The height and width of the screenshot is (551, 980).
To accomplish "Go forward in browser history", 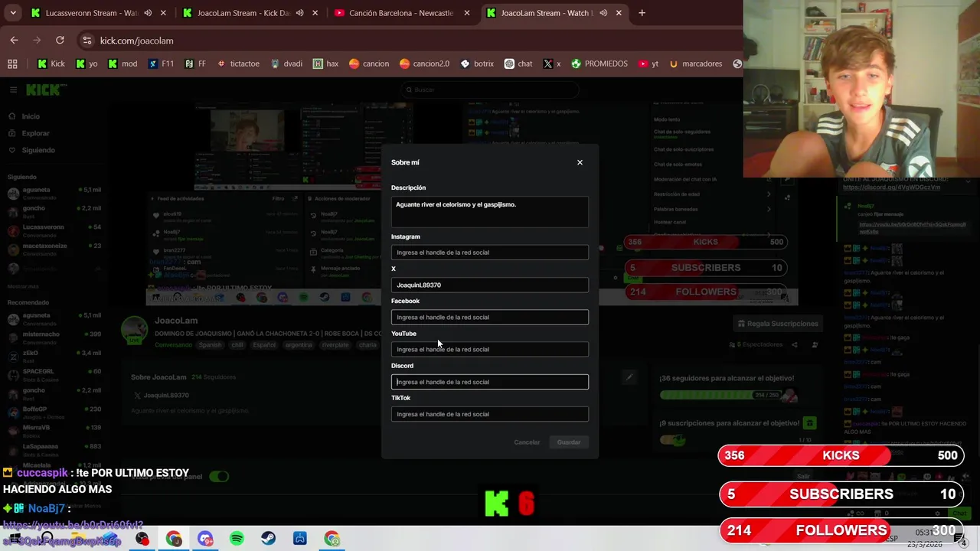I will click(37, 41).
